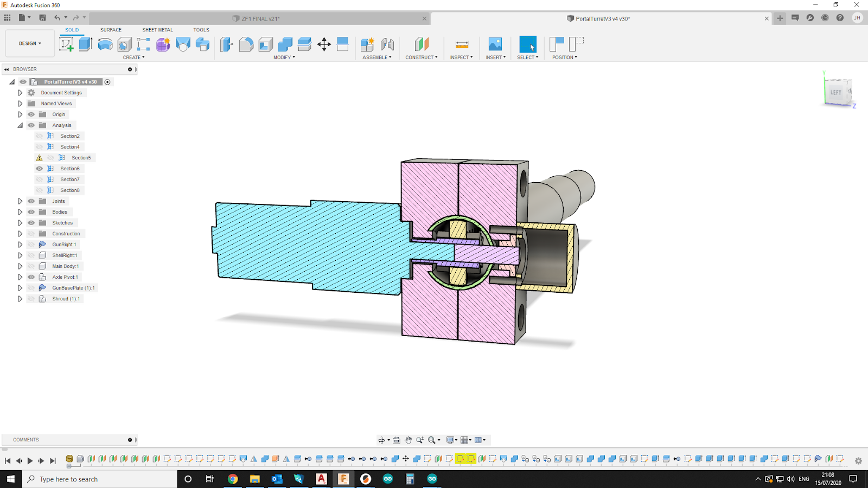This screenshot has width=868, height=488.
Task: Toggle visibility of the Joints folder
Action: (x=31, y=201)
